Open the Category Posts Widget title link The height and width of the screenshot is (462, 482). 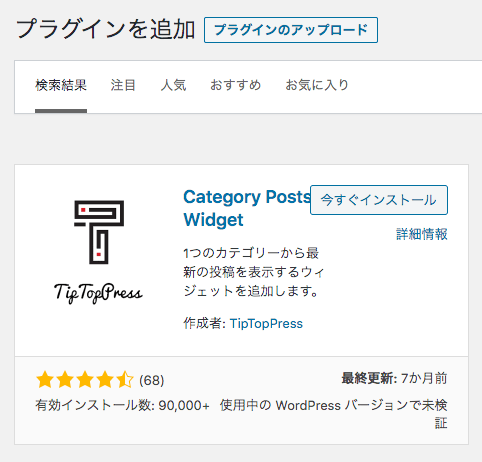247,208
